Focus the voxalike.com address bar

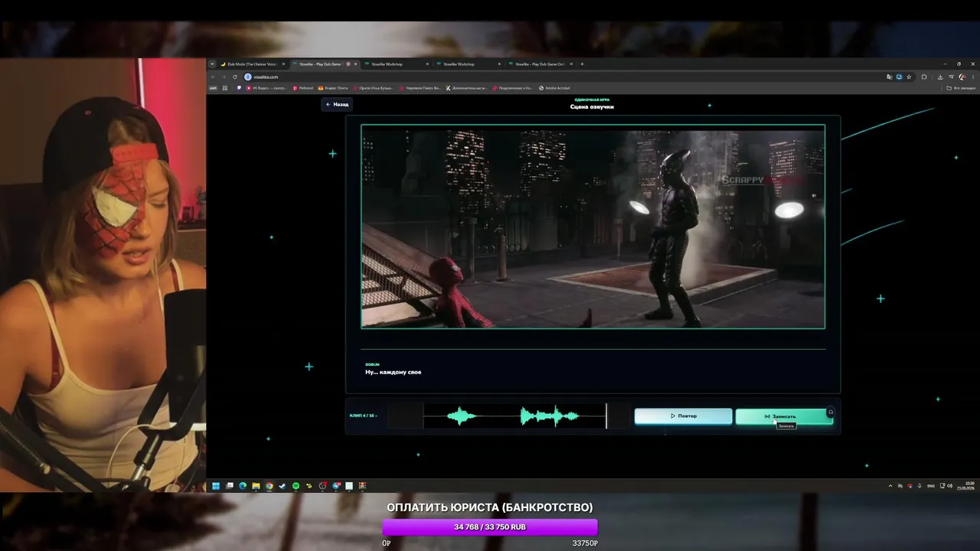pyautogui.click(x=567, y=77)
